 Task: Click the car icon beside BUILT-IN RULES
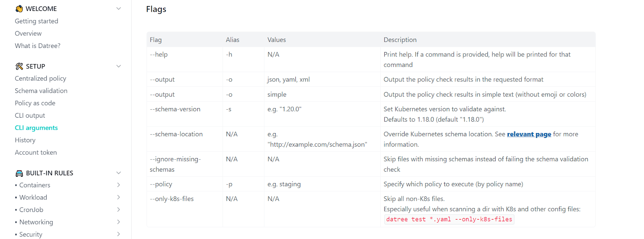[x=19, y=173]
